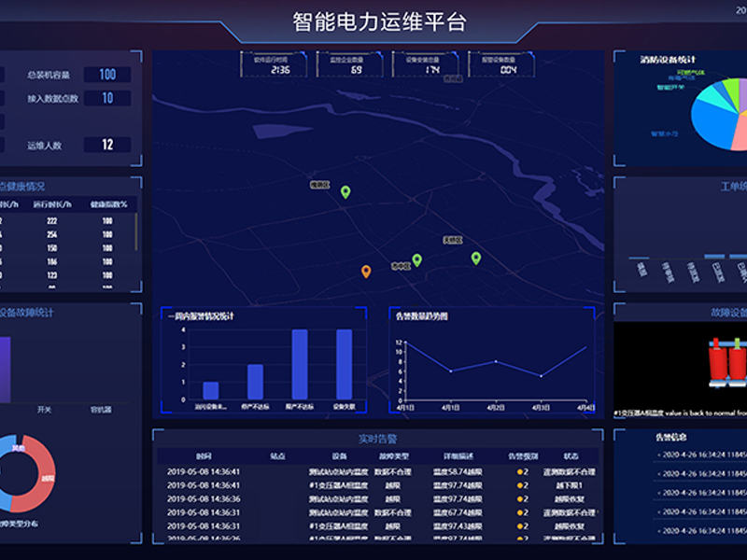Click the large blue pie slice in 消防设备统计
747x560 pixels.
coord(712,126)
